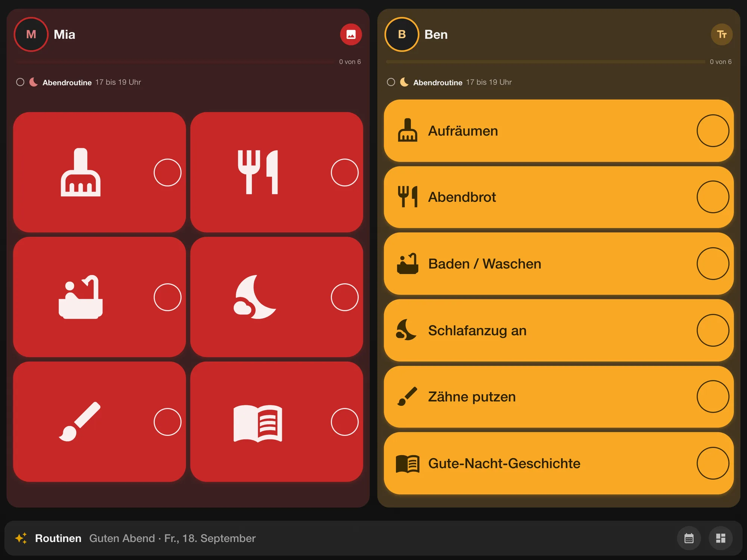Tick Ben's Schlafanzug an circle

[x=713, y=330]
